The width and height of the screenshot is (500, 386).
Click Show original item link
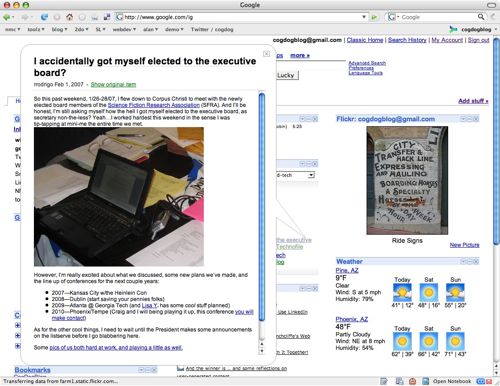tap(113, 84)
